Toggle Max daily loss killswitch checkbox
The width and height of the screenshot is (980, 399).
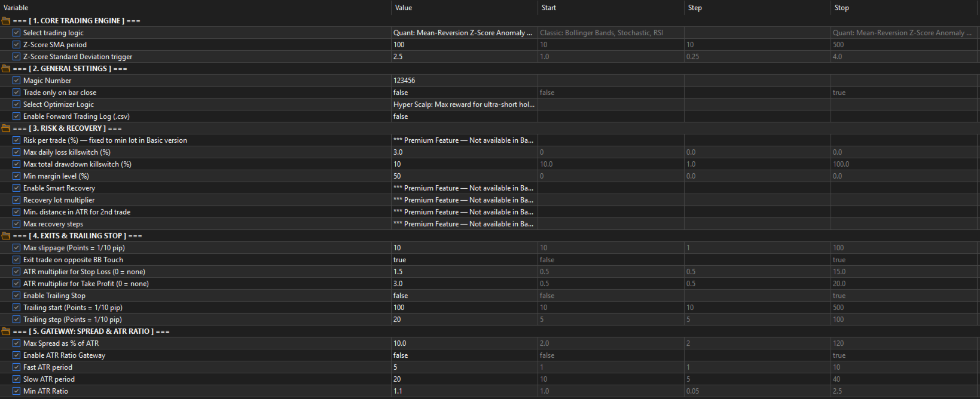pyautogui.click(x=17, y=152)
